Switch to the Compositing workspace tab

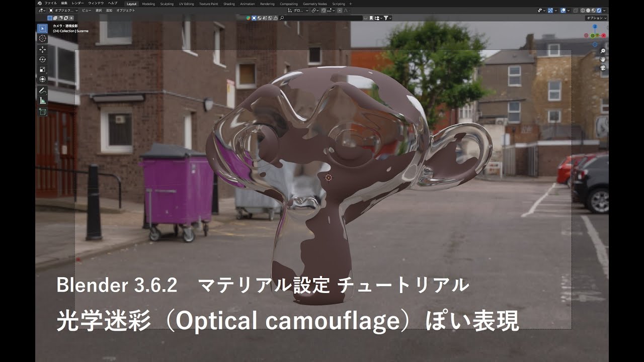(289, 4)
